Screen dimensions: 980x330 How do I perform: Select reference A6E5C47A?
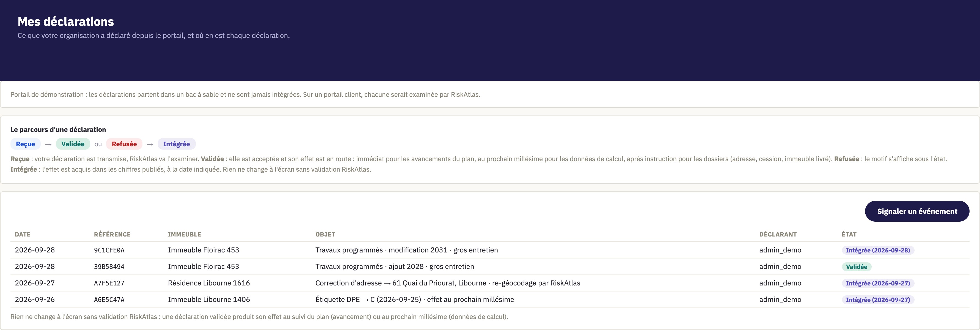109,300
